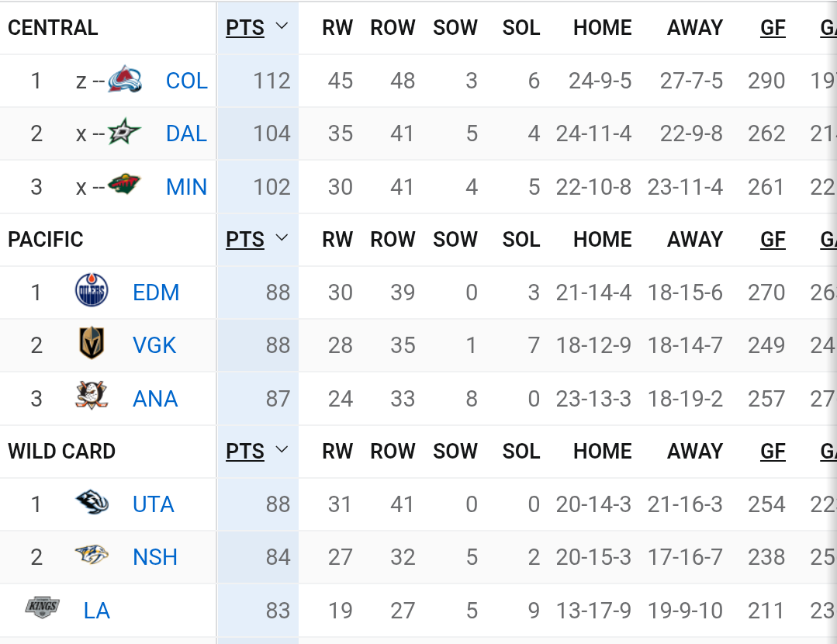The width and height of the screenshot is (837, 644).
Task: Sort Pacific division by GF column
Action: 773,240
